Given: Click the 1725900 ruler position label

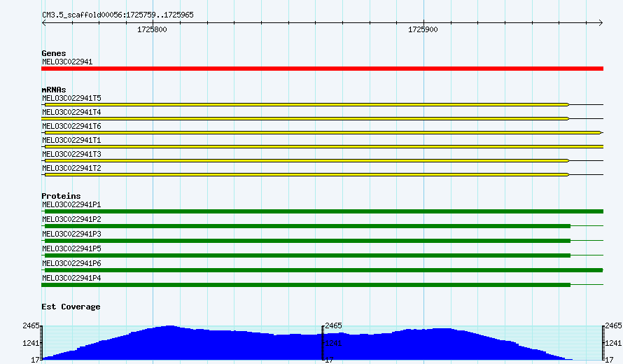Looking at the screenshot, I should [x=423, y=30].
